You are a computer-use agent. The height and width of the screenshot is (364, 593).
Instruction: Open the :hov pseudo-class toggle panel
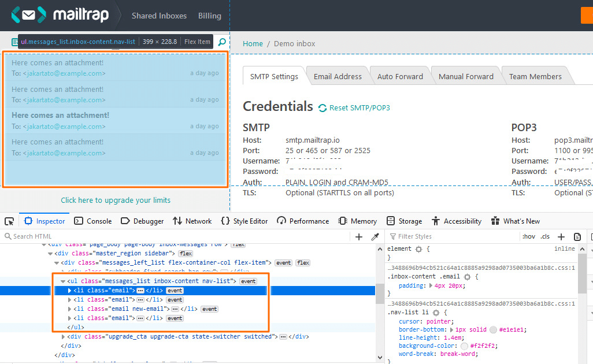(528, 236)
